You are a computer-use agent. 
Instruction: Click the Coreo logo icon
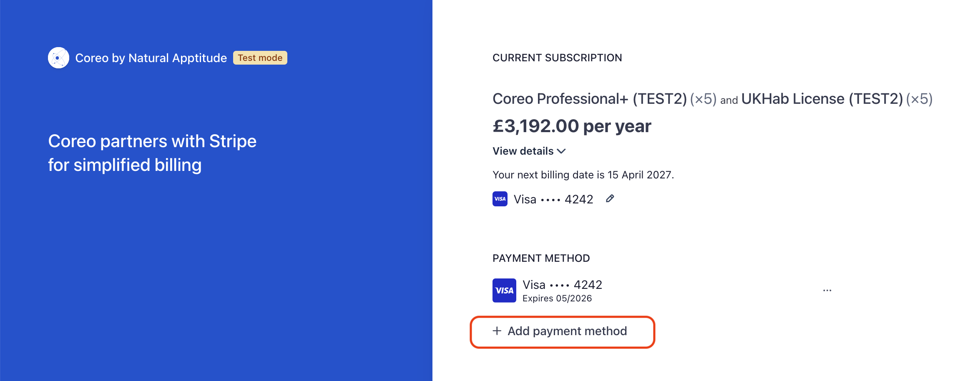pyautogui.click(x=58, y=58)
